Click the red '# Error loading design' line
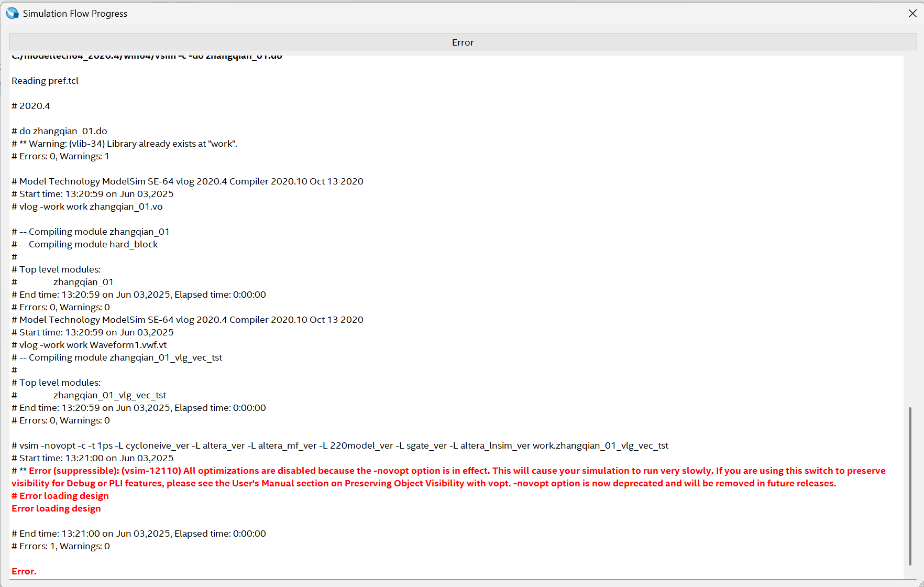Image resolution: width=924 pixels, height=587 pixels. coord(60,496)
